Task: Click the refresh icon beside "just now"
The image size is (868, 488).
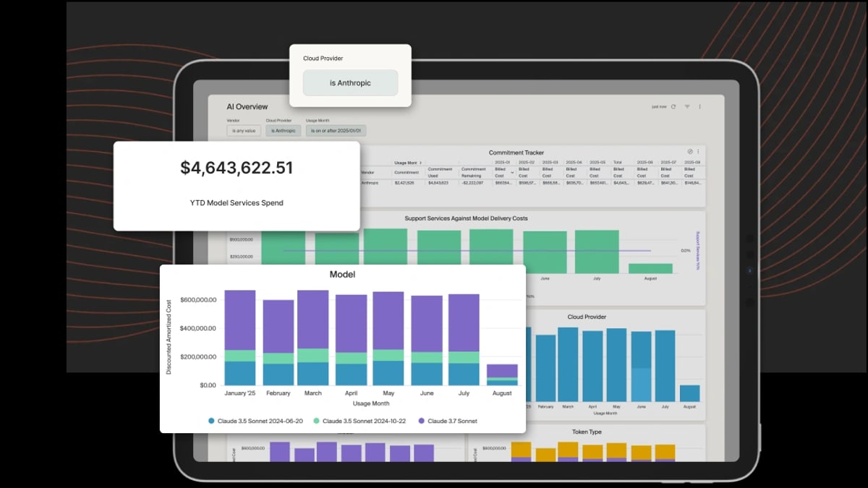Action: pos(673,106)
